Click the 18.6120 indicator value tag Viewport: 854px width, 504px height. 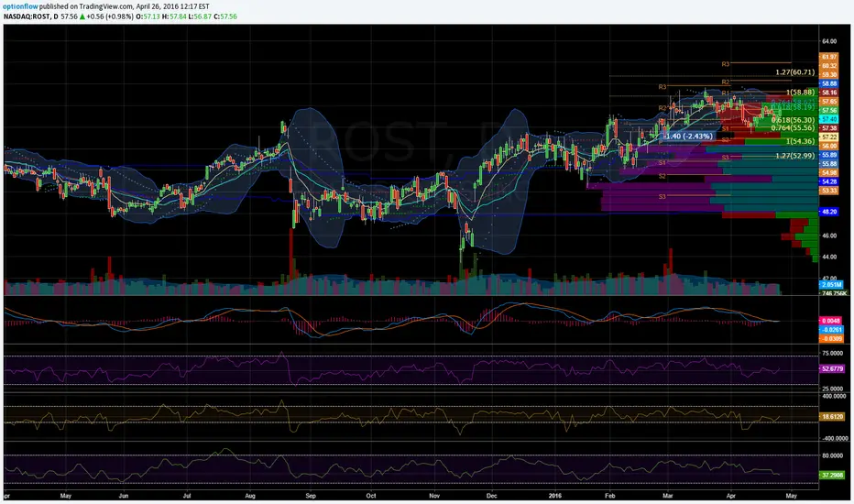click(832, 416)
